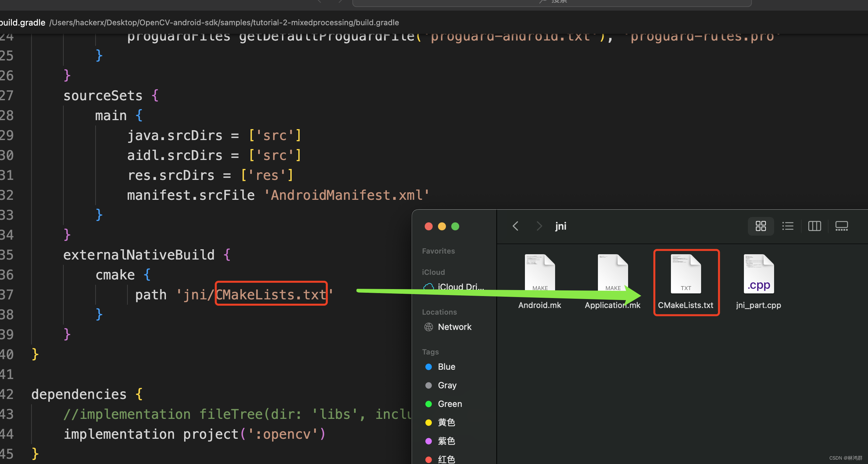Image resolution: width=868 pixels, height=464 pixels.
Task: Click the search field at top
Action: (x=551, y=2)
